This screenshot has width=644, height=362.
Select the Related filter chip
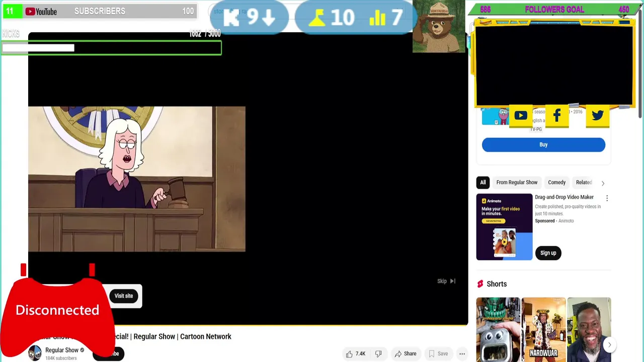pos(584,183)
